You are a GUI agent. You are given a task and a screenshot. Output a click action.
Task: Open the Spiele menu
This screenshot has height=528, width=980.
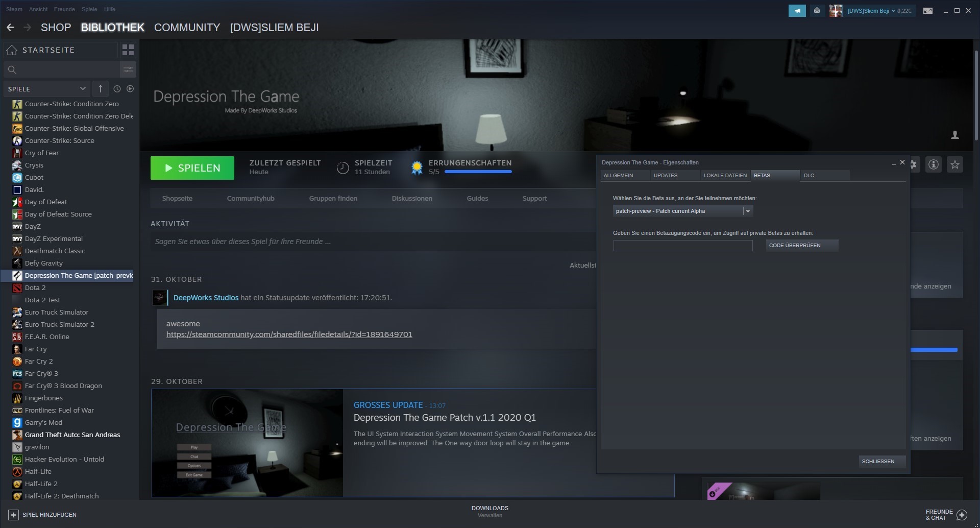click(89, 9)
